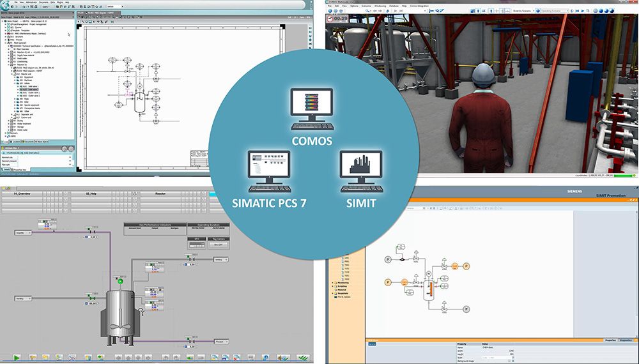This screenshot has height=364, width=639.
Task: Toggle ON/OFF button under Tag names
Action: (219, 245)
